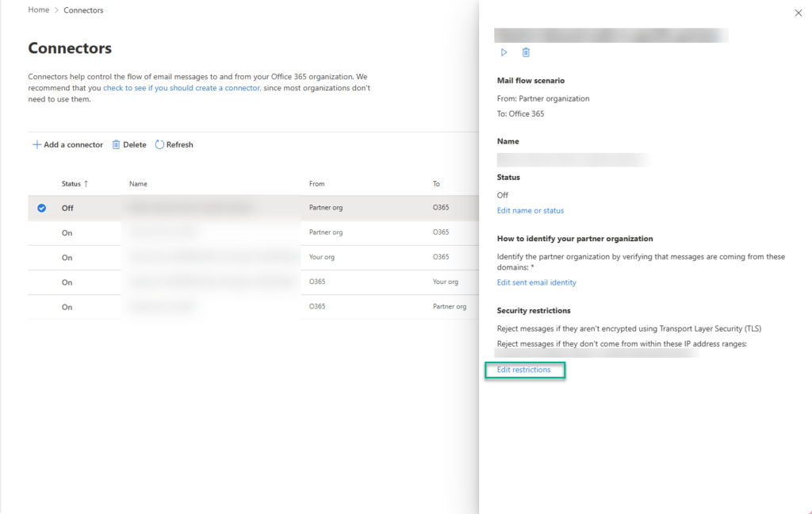Open the Edit restrictions link
This screenshot has width=812, height=514.
click(523, 370)
